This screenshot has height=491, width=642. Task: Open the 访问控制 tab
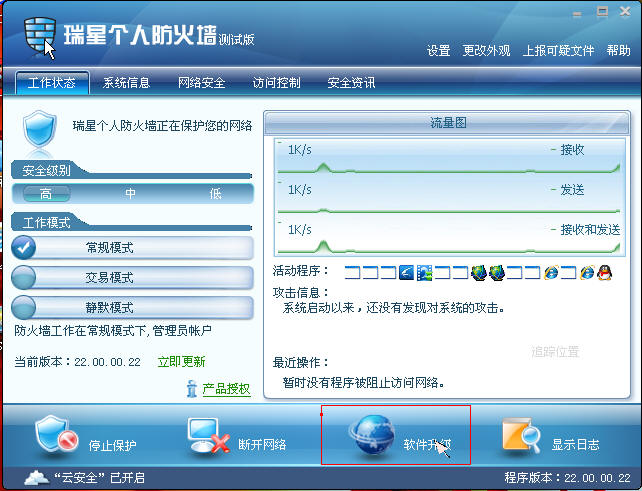[x=276, y=83]
